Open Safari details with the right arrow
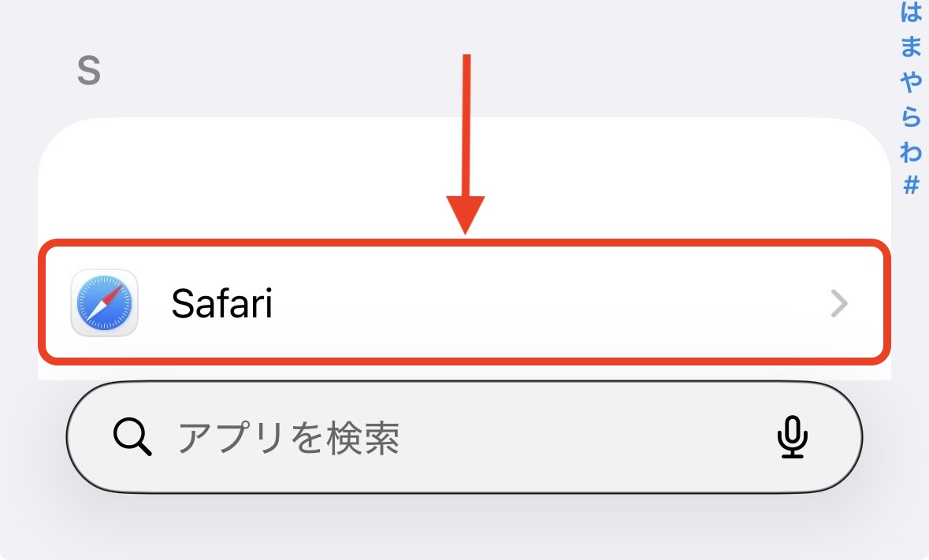The height and width of the screenshot is (560, 929). pos(838,303)
